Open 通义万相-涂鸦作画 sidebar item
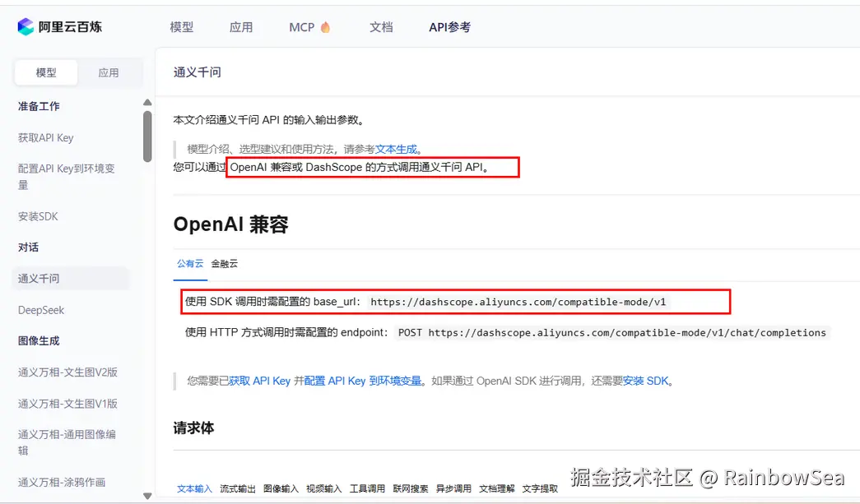The height and width of the screenshot is (504, 860). point(62,482)
